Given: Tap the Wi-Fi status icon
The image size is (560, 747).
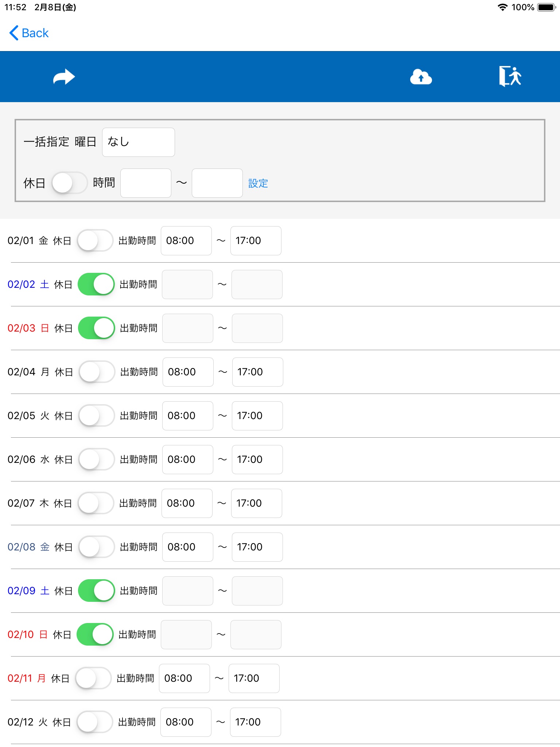Looking at the screenshot, I should click(x=502, y=7).
